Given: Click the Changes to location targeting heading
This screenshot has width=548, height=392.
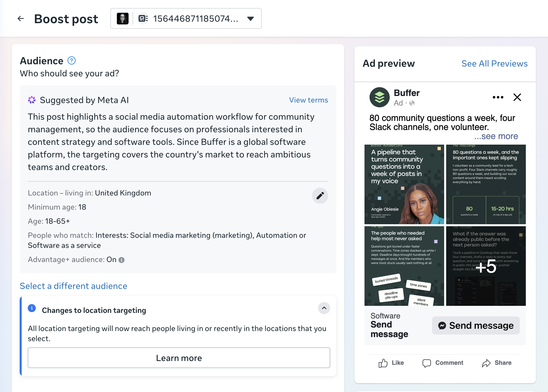Looking at the screenshot, I should pos(94,310).
